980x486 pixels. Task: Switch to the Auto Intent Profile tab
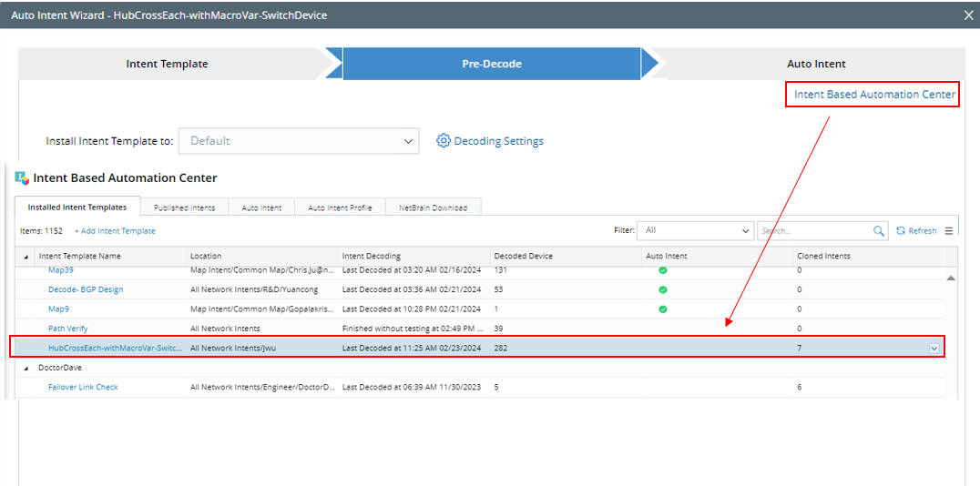coord(340,208)
